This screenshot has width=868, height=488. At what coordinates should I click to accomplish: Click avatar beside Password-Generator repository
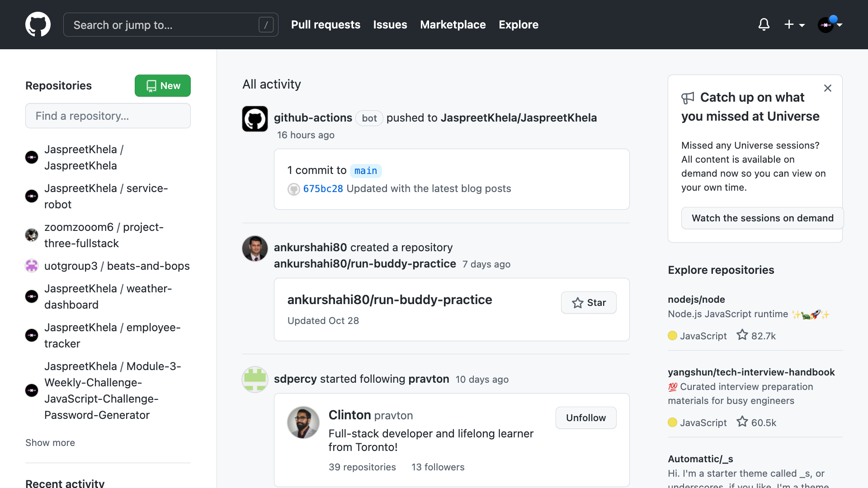pyautogui.click(x=32, y=390)
